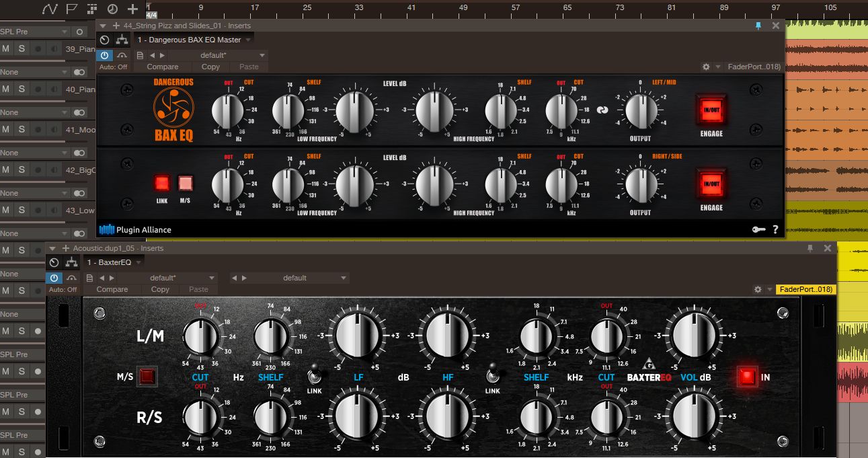Viewport: 868px width, 458px height.
Task: Click the stereo link symbol beside the Left/Mid output knob
Action: [602, 111]
